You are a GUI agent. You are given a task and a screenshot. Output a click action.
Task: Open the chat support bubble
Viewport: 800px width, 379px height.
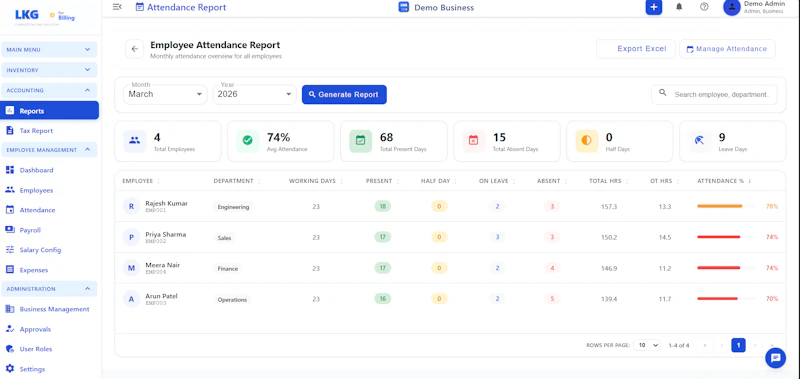point(776,358)
